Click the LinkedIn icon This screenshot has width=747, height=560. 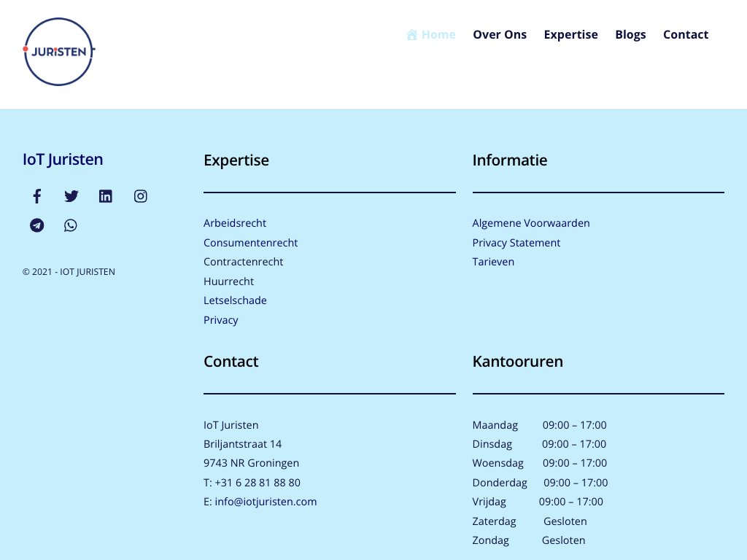[106, 196]
